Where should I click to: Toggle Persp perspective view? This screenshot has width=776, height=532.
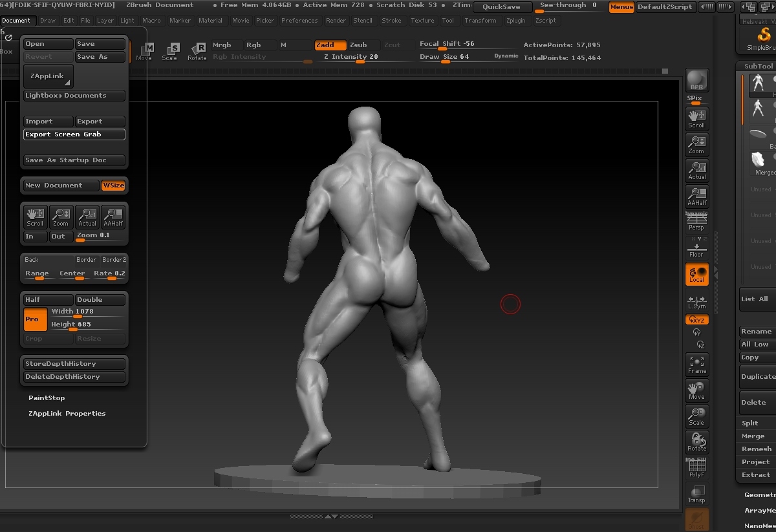click(x=696, y=222)
